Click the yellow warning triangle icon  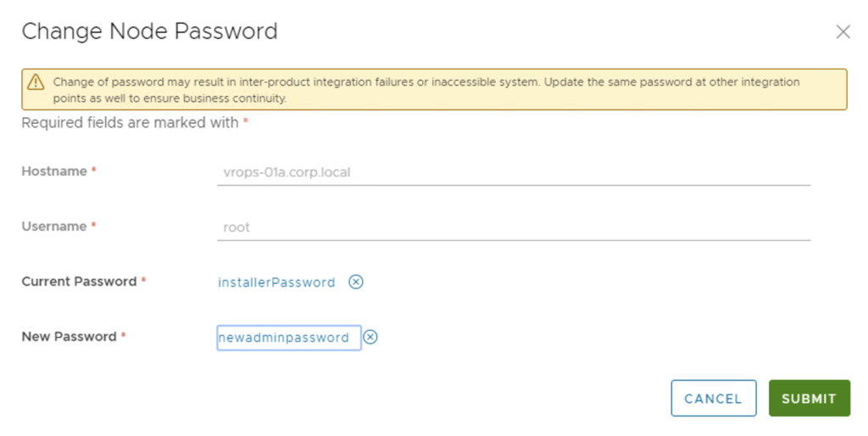point(36,82)
